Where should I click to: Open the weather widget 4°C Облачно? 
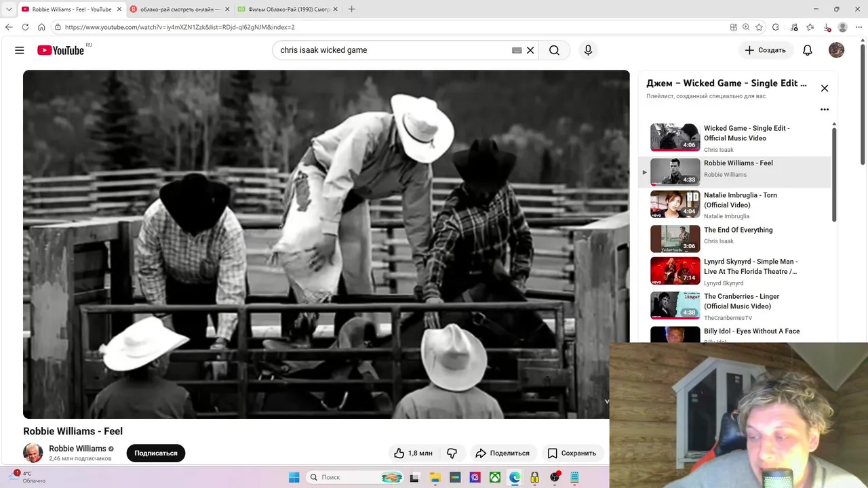pyautogui.click(x=28, y=477)
